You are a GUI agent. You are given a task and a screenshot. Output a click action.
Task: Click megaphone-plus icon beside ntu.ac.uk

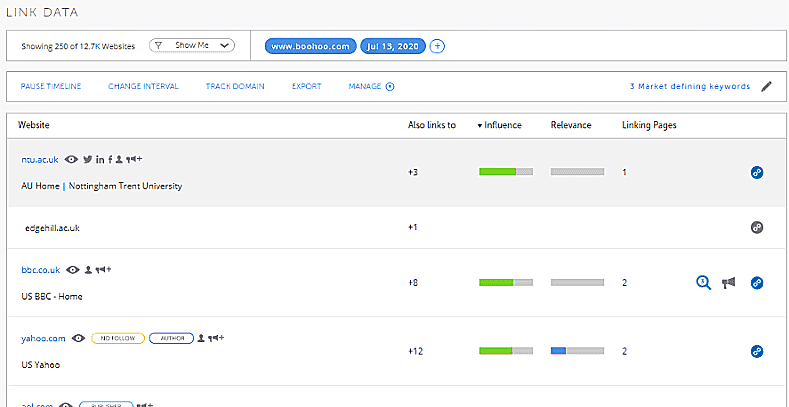(x=134, y=159)
